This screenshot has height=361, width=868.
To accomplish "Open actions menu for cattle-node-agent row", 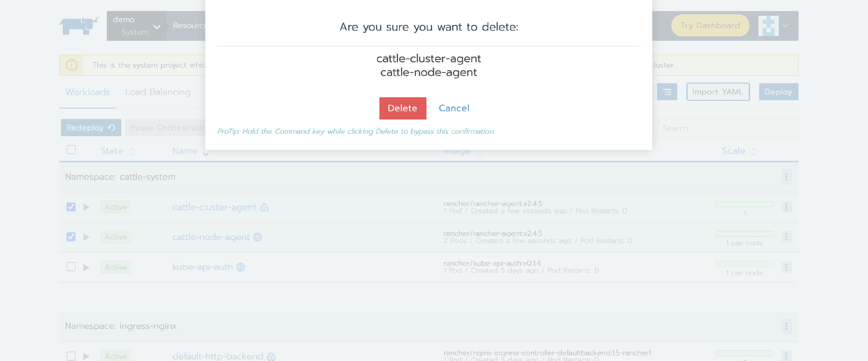I will (786, 237).
